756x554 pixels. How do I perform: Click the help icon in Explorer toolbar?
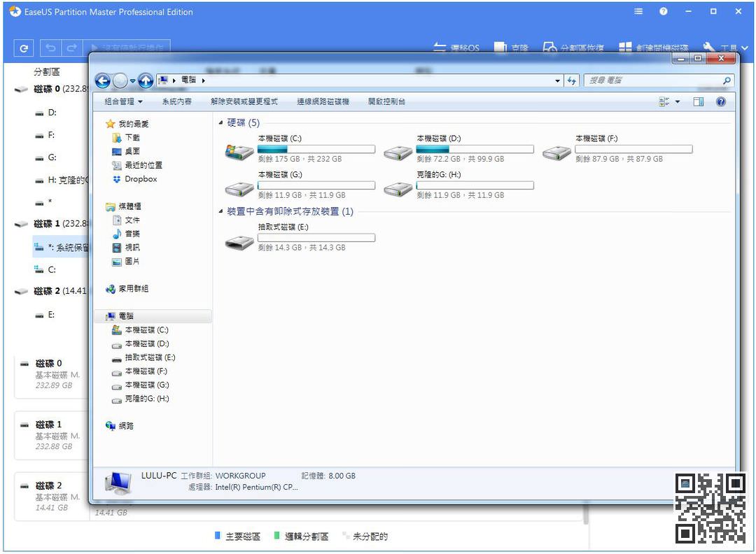click(721, 101)
